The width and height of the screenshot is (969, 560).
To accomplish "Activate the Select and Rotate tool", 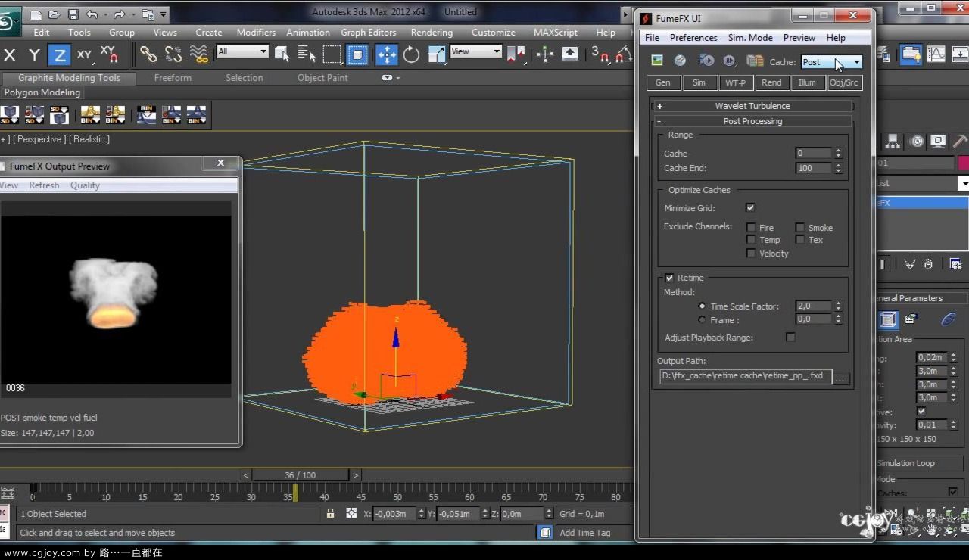I will click(411, 54).
